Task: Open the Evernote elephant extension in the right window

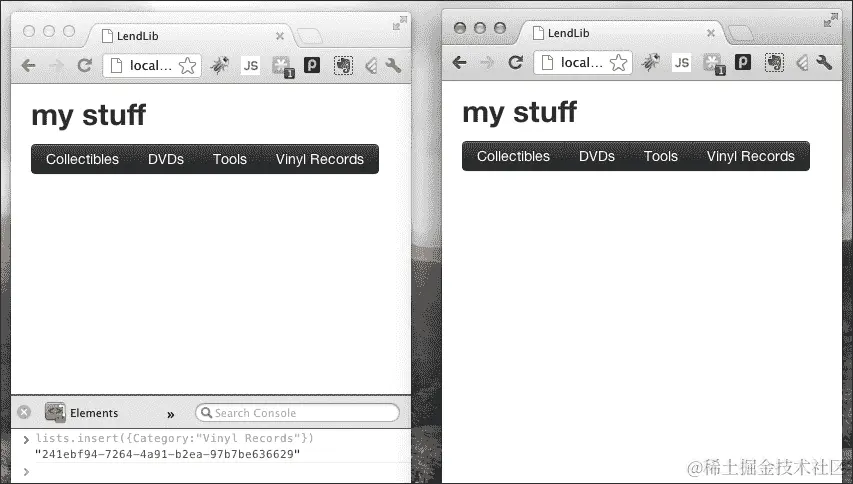Action: [x=774, y=63]
